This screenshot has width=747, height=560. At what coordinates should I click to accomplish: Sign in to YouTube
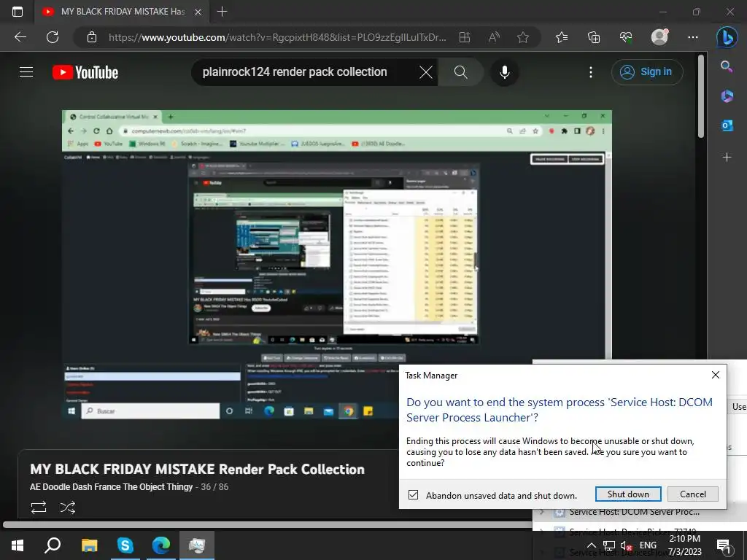646,72
